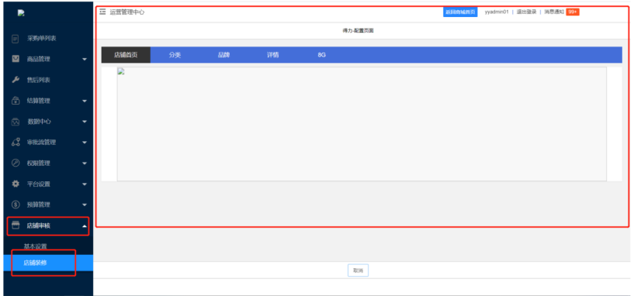Click the 商品管理 box icon
Screen dimensions: 644x296
click(x=16, y=59)
